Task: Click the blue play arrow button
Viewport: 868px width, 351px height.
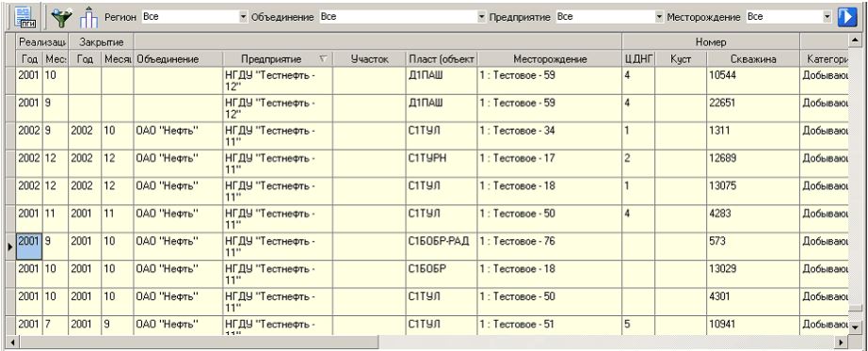Action: click(x=846, y=17)
